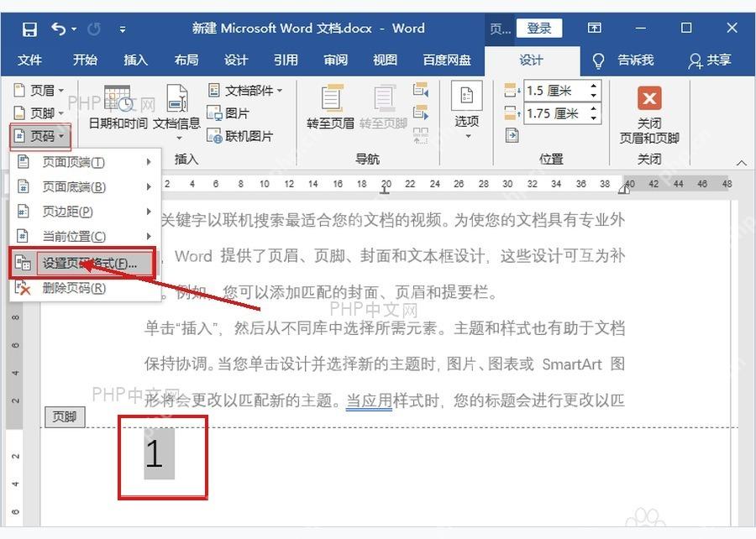756x539 pixels.
Task: Click 关闭页眉和页脚 close button
Action: (649, 115)
